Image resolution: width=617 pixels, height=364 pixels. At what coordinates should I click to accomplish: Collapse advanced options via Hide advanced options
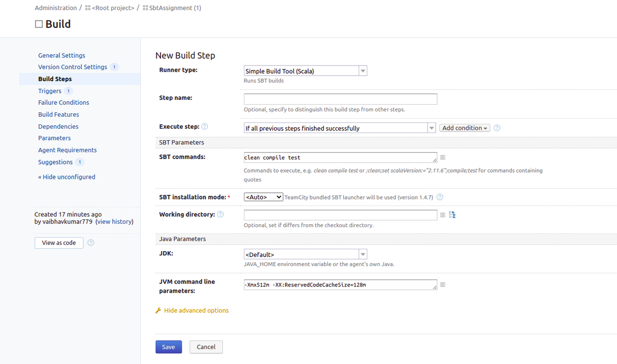[196, 310]
